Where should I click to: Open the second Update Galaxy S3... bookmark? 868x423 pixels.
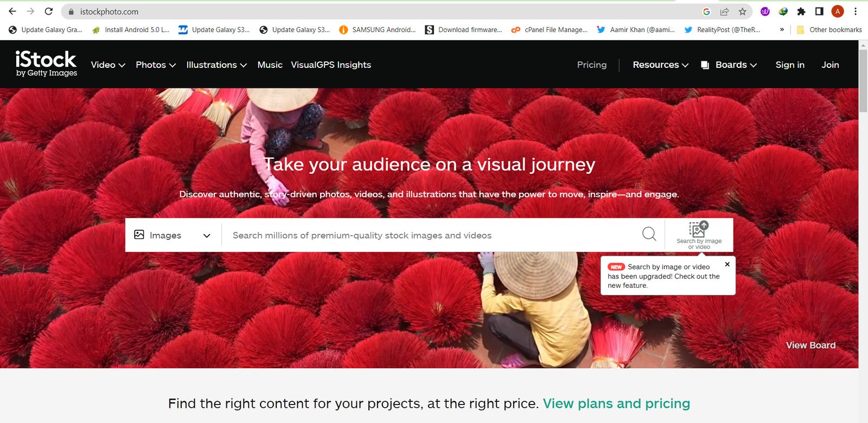pos(295,30)
